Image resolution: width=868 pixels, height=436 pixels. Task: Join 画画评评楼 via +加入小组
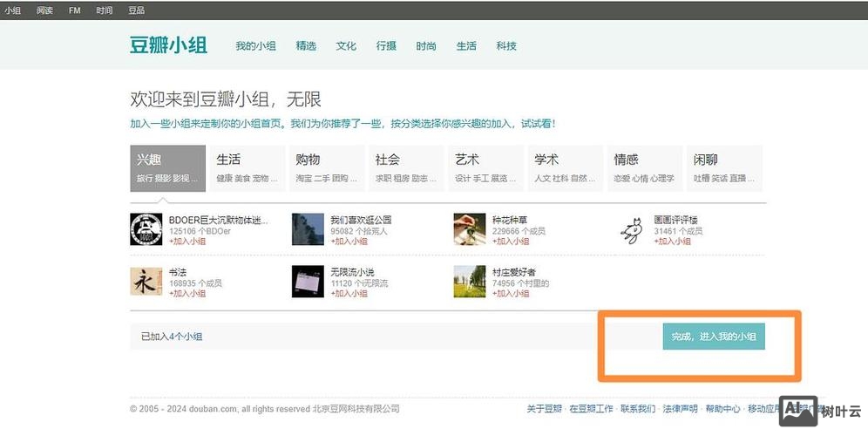coord(672,241)
